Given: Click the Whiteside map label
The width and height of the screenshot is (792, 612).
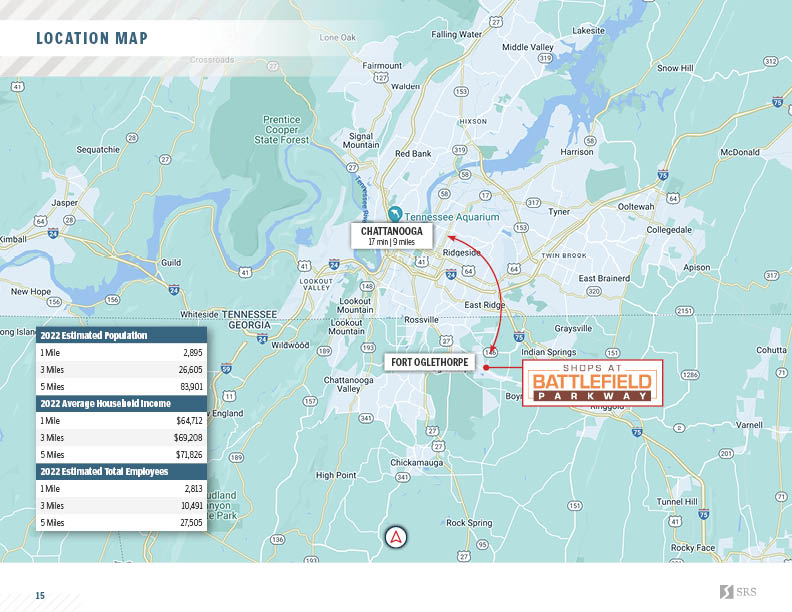Looking at the screenshot, I should pyautogui.click(x=200, y=315).
